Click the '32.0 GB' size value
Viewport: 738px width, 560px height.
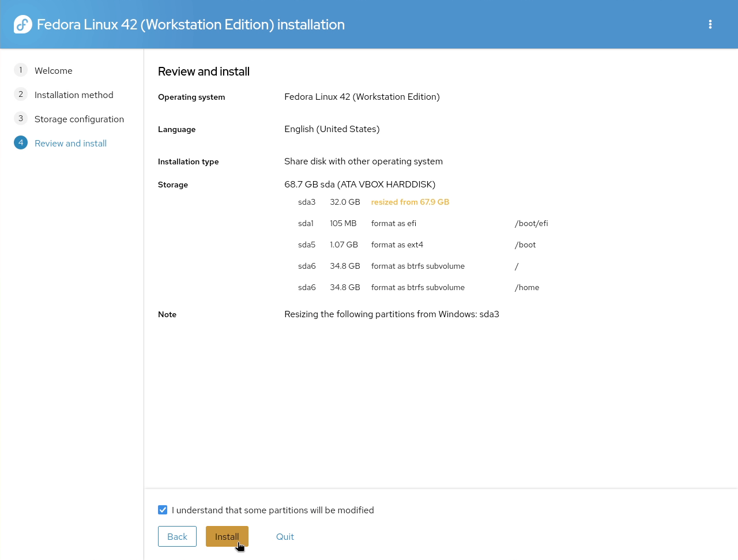[345, 202]
